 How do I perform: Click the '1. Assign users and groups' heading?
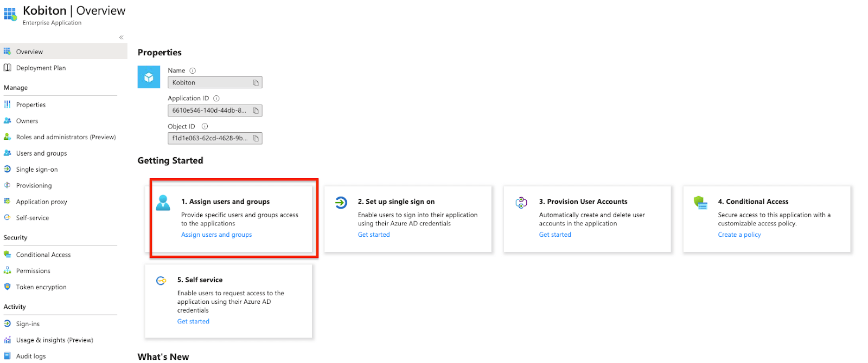pos(226,202)
